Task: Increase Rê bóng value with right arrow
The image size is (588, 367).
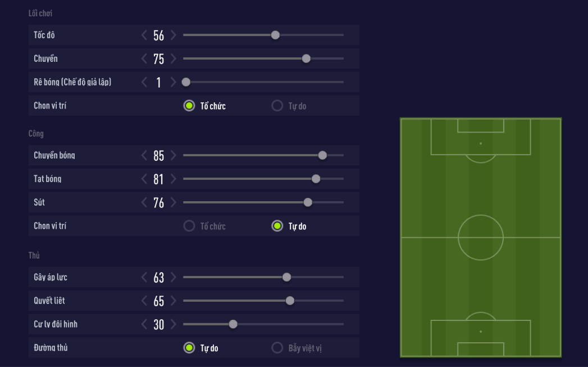Action: (174, 83)
